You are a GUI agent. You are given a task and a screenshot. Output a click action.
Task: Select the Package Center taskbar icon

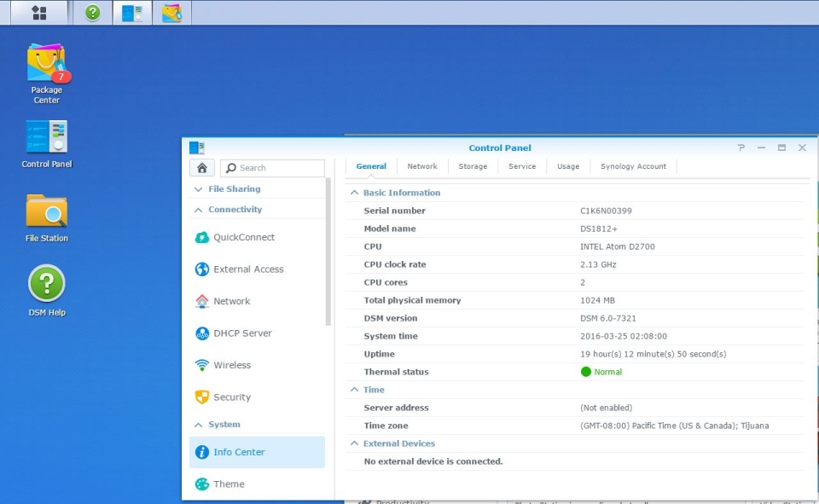pos(171,13)
